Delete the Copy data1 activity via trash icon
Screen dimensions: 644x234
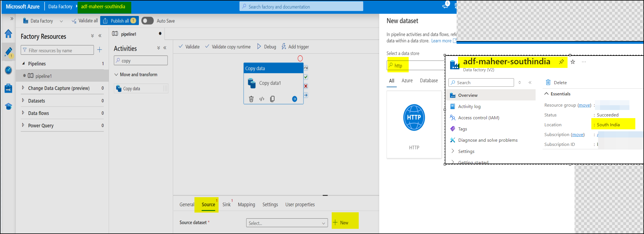tap(251, 99)
